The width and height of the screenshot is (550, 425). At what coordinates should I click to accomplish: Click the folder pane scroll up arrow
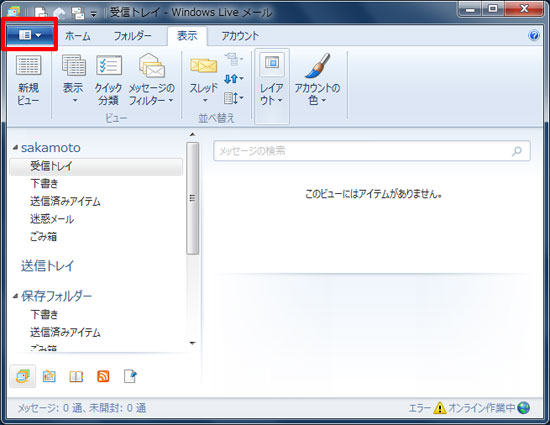[192, 134]
